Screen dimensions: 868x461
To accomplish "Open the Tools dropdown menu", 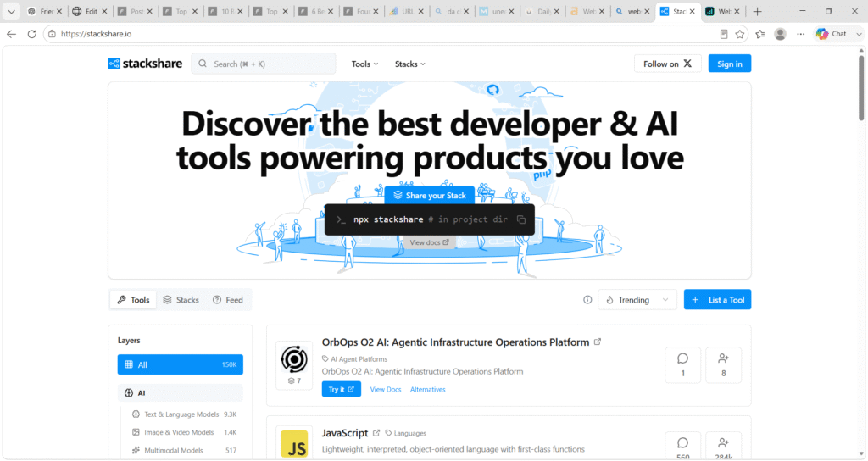I will (364, 64).
